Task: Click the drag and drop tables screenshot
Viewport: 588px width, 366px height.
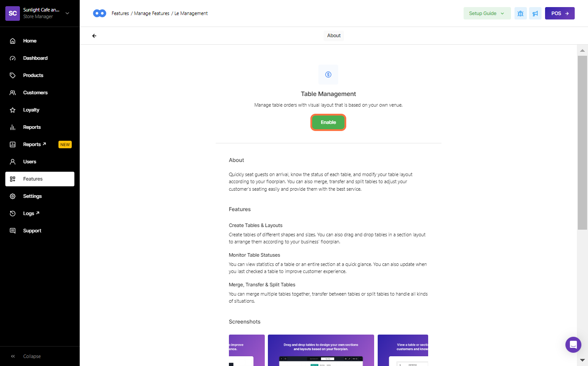Action: tap(321, 350)
